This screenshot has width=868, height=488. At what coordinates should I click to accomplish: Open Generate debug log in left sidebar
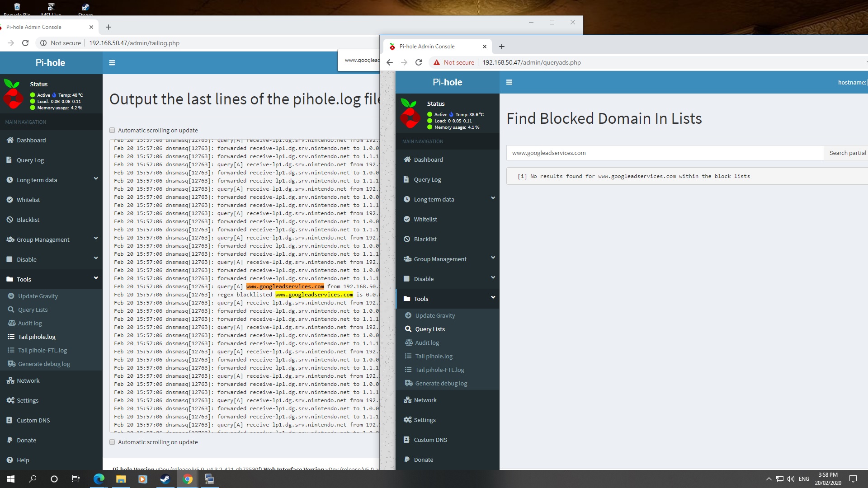[x=44, y=364]
